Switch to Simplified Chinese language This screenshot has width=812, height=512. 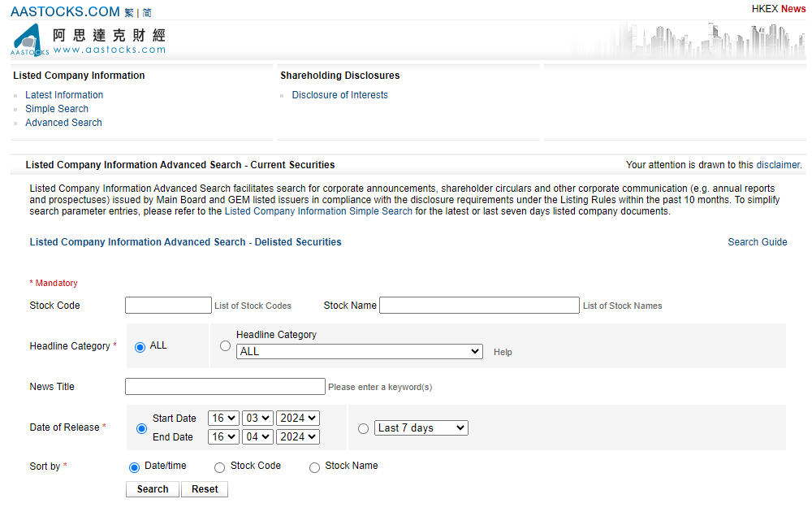coord(147,13)
